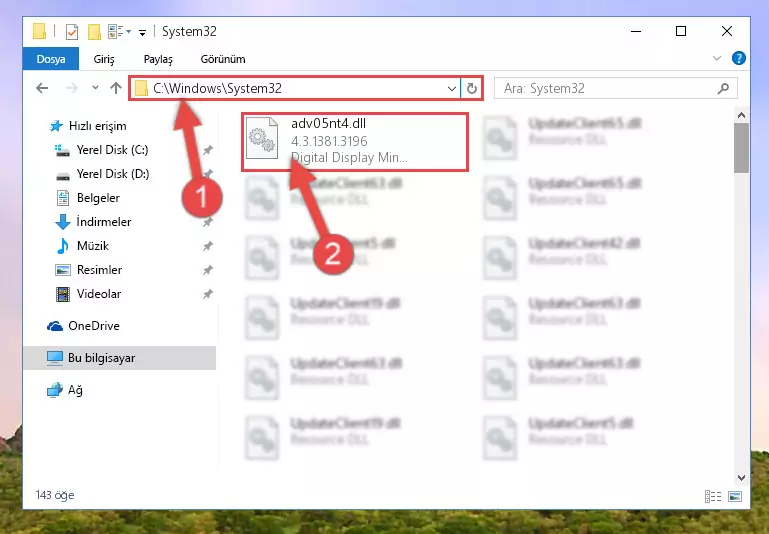The height and width of the screenshot is (534, 769).
Task: Click version text 4.3.1381.3196
Action: (x=329, y=141)
